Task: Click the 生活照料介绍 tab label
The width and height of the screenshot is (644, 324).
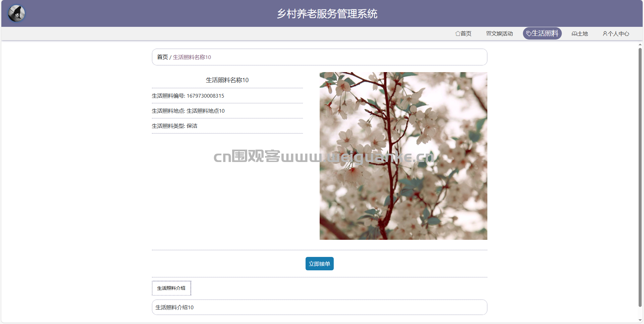Action: (x=171, y=288)
